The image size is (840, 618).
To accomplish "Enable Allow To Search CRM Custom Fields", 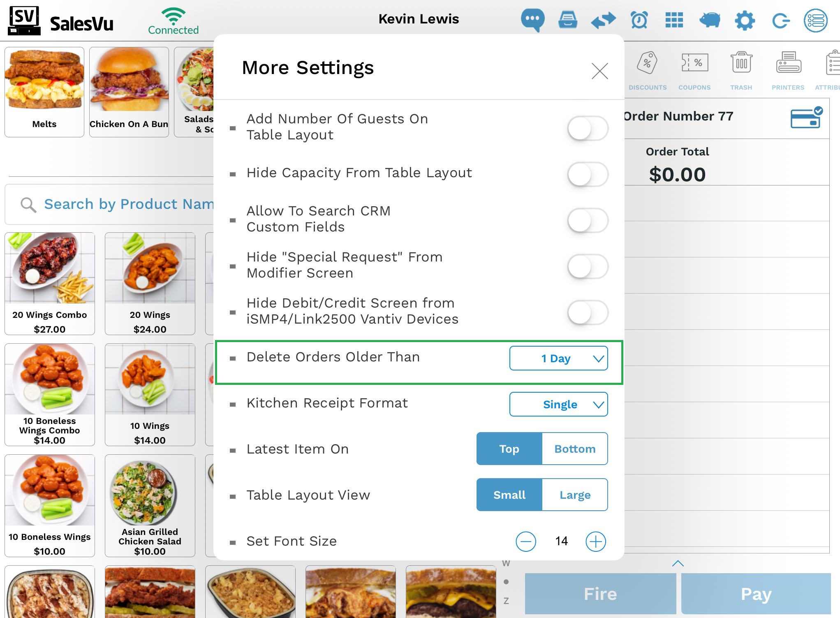I will [x=588, y=220].
